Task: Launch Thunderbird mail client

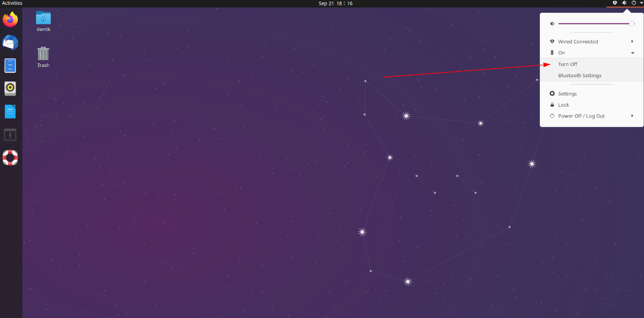Action: point(10,42)
